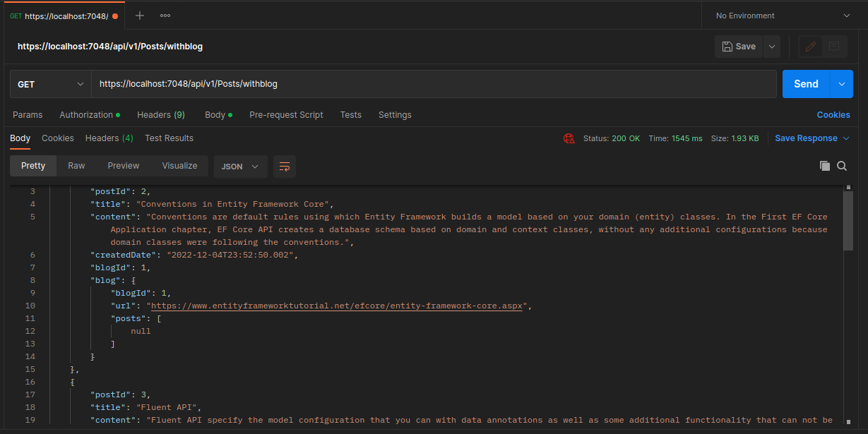Copy response with the copy icon
This screenshot has height=434, width=868.
tap(824, 166)
